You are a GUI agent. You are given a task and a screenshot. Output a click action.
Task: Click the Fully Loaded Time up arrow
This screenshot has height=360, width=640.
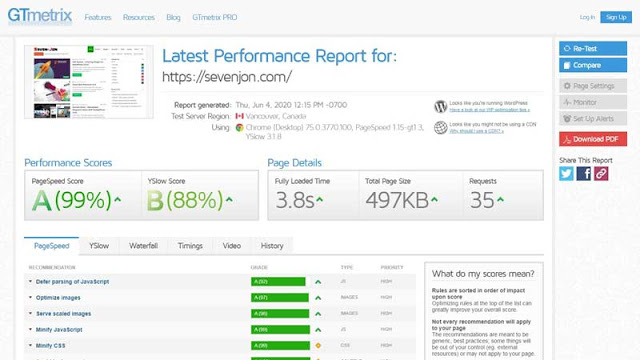(x=320, y=200)
